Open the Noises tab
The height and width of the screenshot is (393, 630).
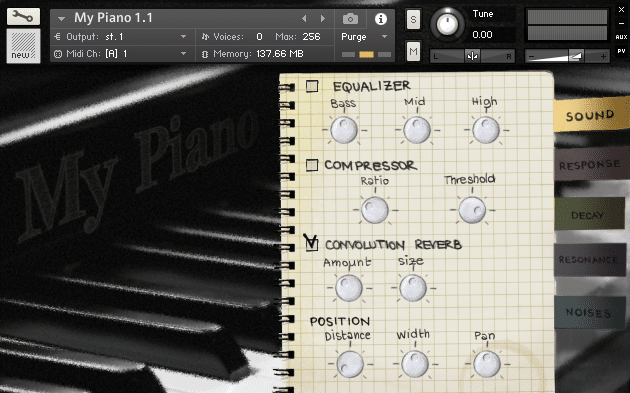pos(589,312)
